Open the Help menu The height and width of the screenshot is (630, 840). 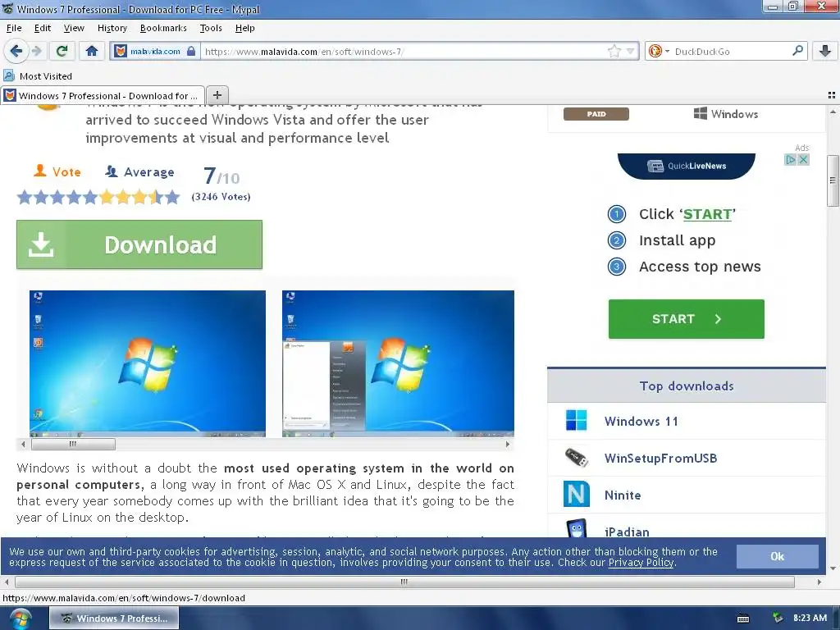point(244,28)
